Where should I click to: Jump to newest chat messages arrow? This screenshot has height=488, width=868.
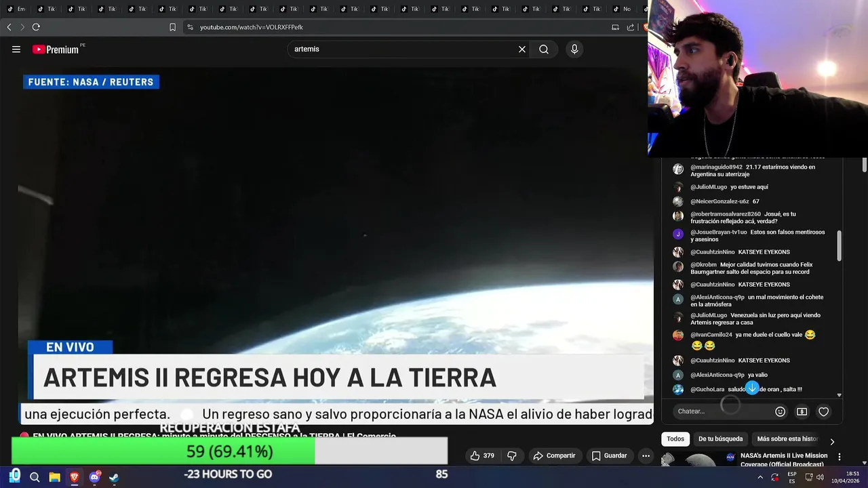point(752,388)
